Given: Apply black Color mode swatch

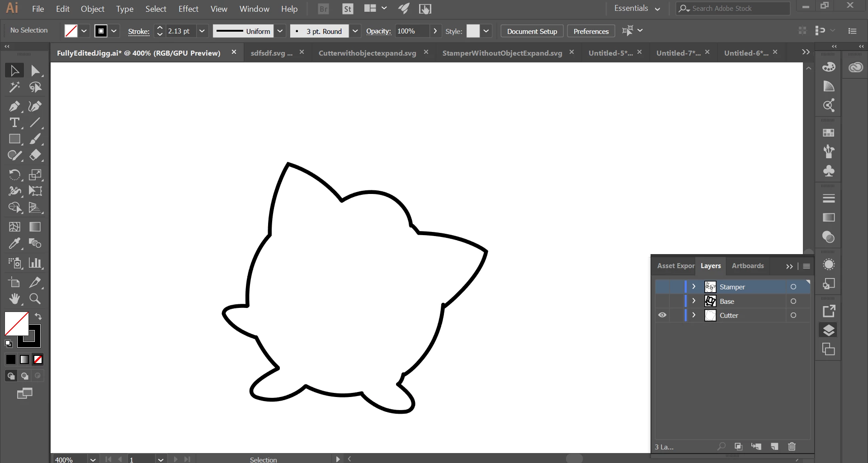Looking at the screenshot, I should (x=11, y=359).
